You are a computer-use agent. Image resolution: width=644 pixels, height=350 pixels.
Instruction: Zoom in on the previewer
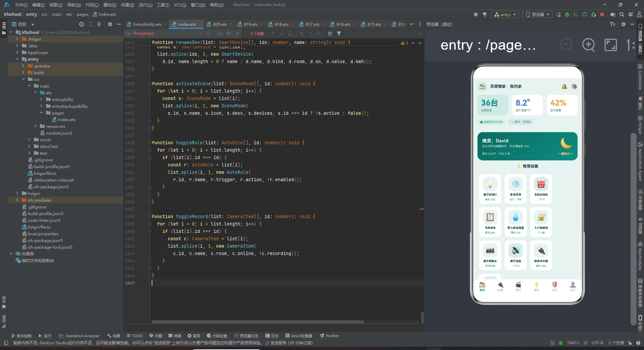[x=588, y=45]
